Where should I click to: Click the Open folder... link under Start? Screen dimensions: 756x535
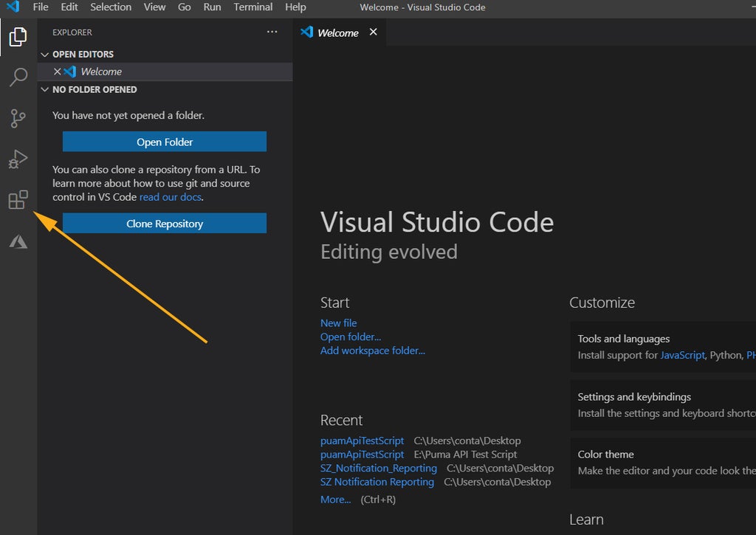351,337
